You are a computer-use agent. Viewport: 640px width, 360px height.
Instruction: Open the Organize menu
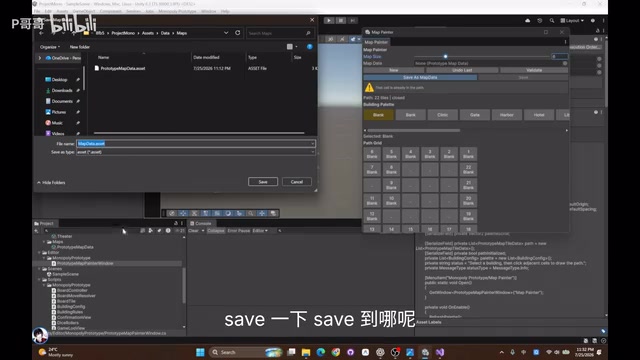pyautogui.click(x=50, y=47)
